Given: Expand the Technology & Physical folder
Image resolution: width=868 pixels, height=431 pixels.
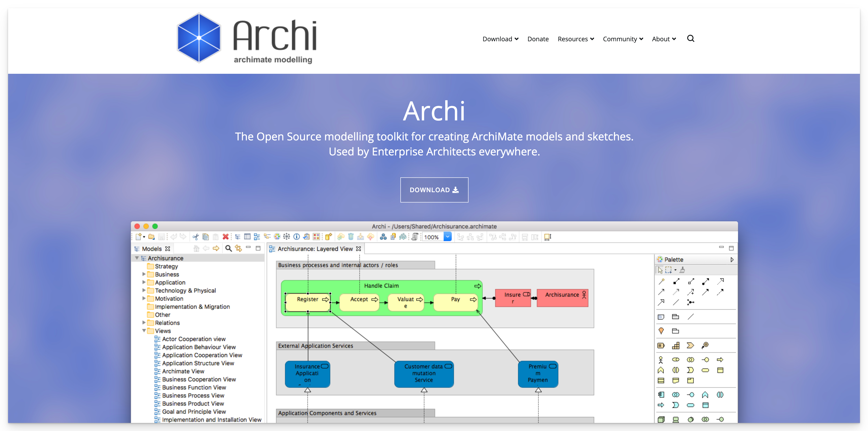Looking at the screenshot, I should point(144,290).
